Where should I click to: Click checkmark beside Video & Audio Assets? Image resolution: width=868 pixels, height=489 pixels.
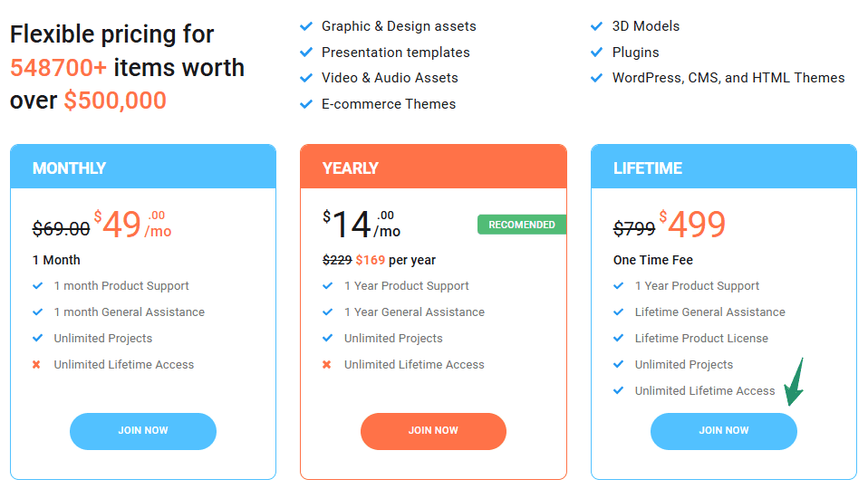(306, 78)
